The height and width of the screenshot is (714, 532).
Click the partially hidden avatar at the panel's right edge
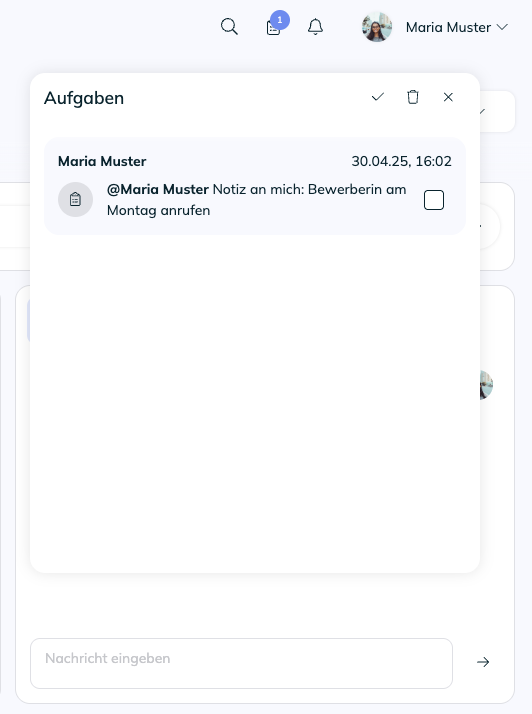(486, 385)
